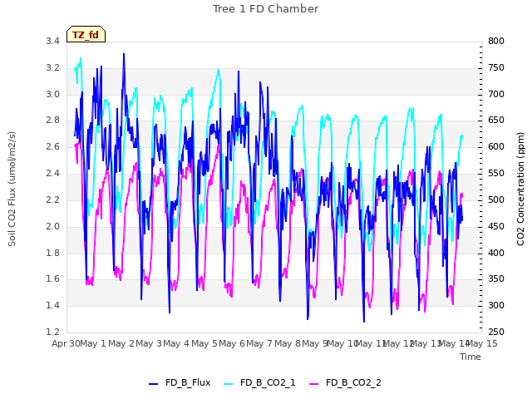Click the 600 right axis value
Viewport: 532px width, 399px height.
pyautogui.click(x=496, y=146)
